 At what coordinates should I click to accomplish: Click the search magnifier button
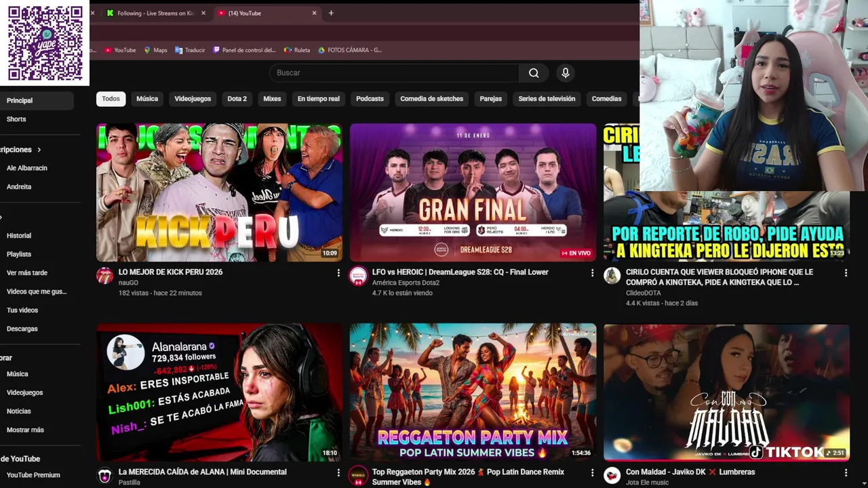pyautogui.click(x=534, y=73)
